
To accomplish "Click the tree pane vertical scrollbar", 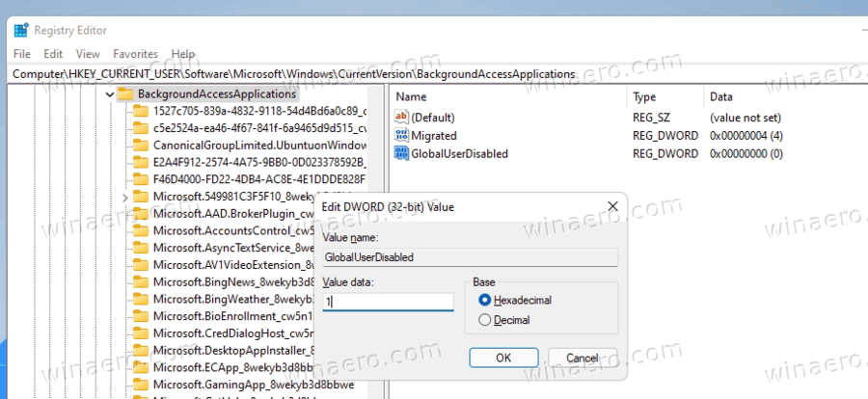I will (x=376, y=243).
